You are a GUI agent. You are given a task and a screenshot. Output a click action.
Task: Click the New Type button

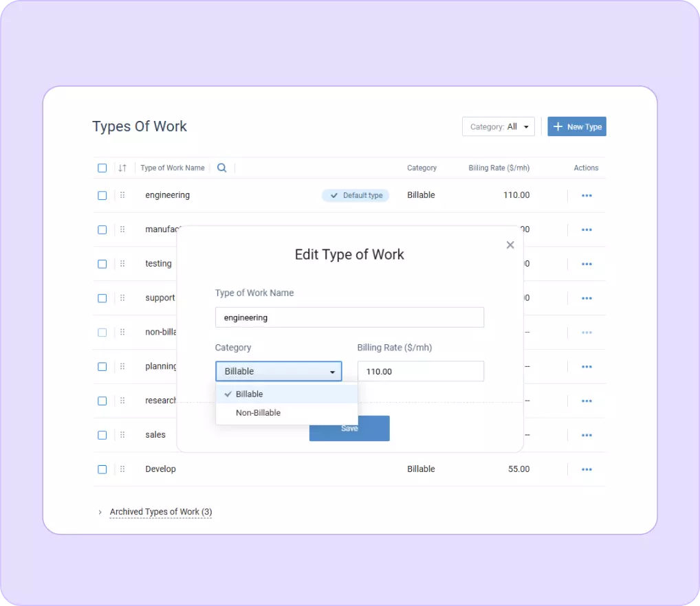click(576, 126)
